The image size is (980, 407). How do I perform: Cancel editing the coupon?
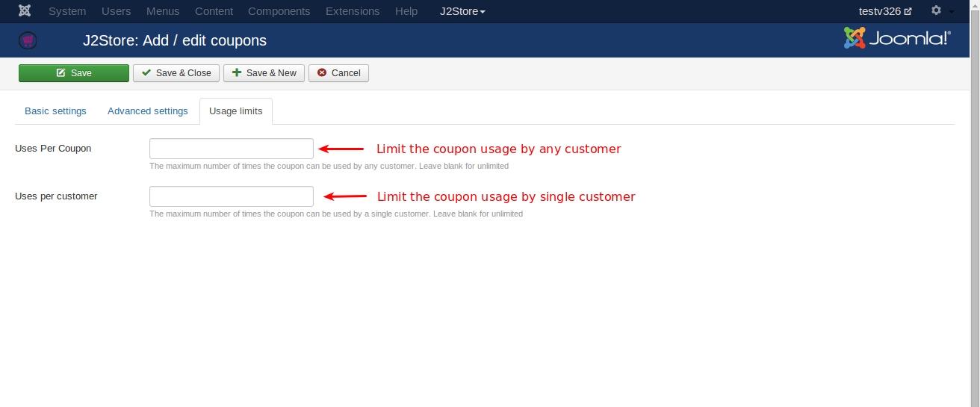(338, 73)
